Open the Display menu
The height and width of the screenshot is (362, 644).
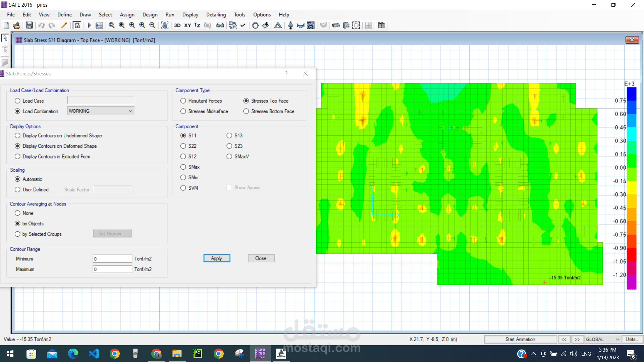click(x=190, y=15)
